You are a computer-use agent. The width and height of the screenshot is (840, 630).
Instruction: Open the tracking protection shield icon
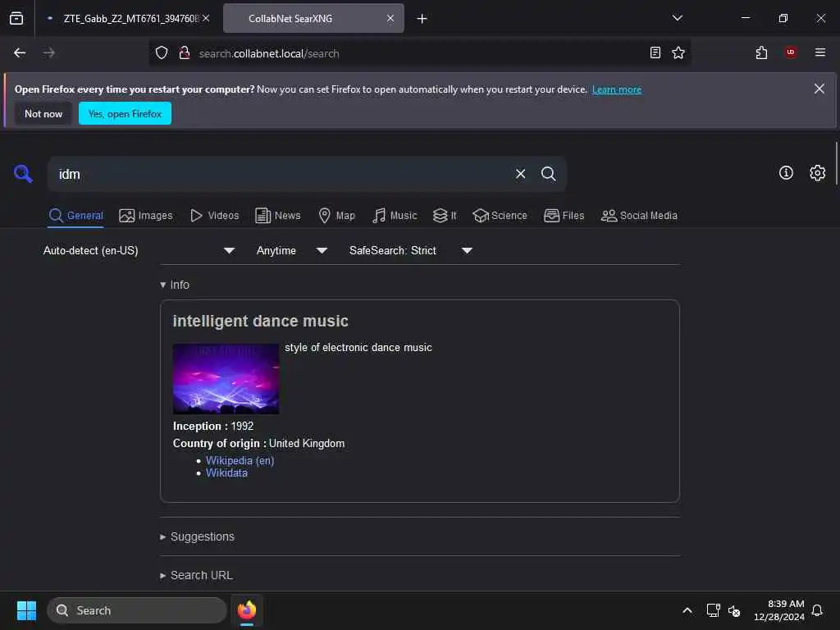[x=162, y=53]
